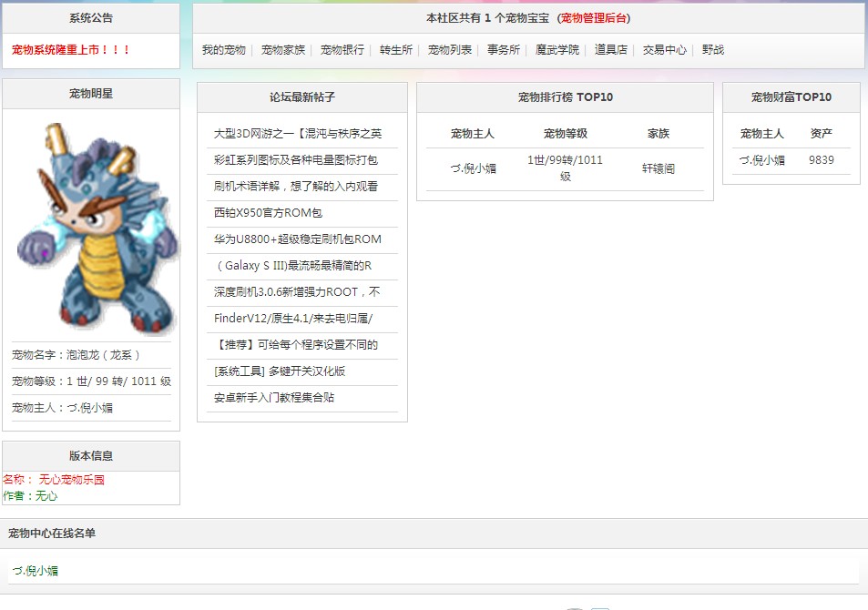Click the 事务所 navigation item
The height and width of the screenshot is (610, 868).
[503, 50]
